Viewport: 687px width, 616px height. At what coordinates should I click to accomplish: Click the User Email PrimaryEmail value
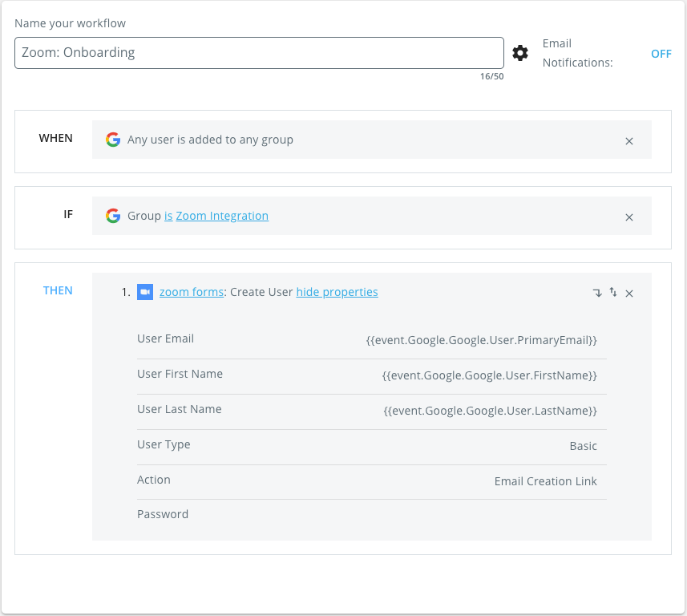482,340
